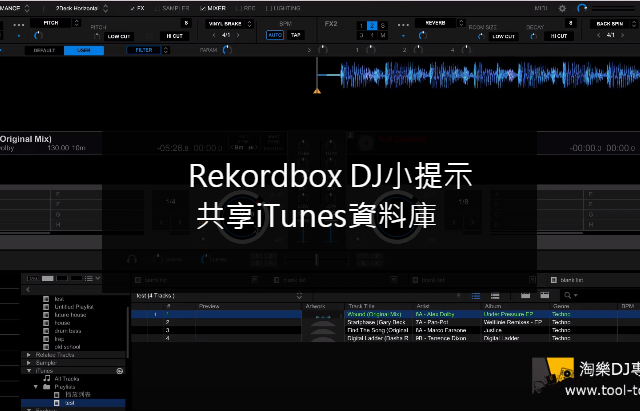Viewport: 640px width, 411px height.
Task: Toggle FX2 assign to channel 2
Action: click(x=372, y=26)
